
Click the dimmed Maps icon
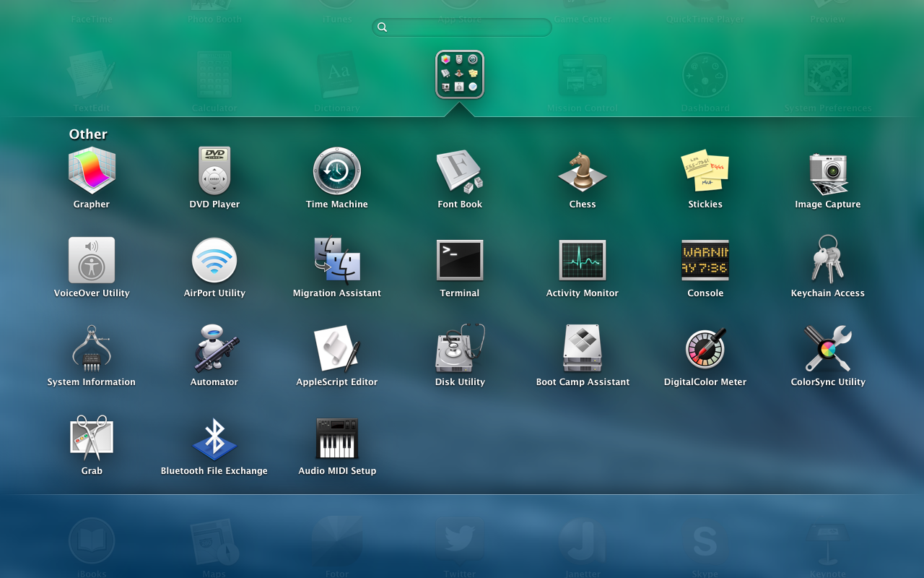[x=214, y=542]
